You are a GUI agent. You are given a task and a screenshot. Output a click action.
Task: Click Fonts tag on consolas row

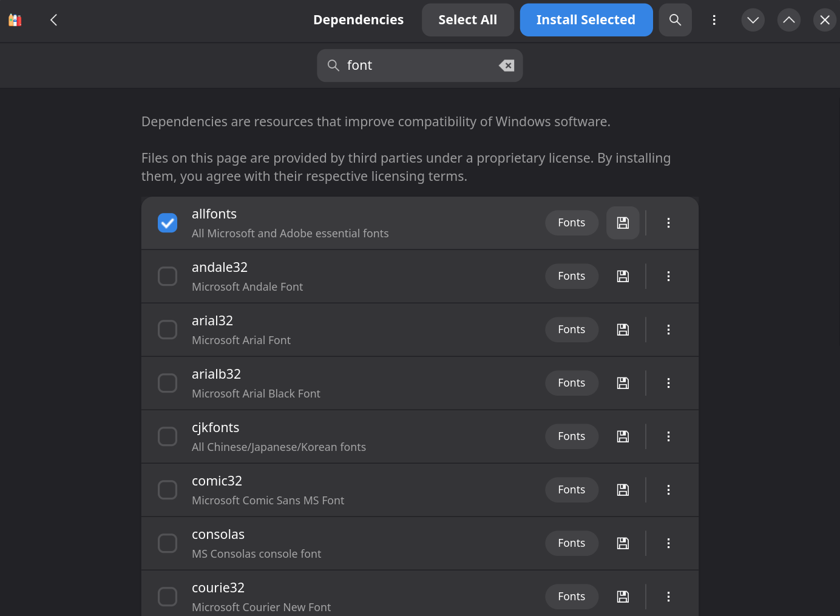click(572, 543)
